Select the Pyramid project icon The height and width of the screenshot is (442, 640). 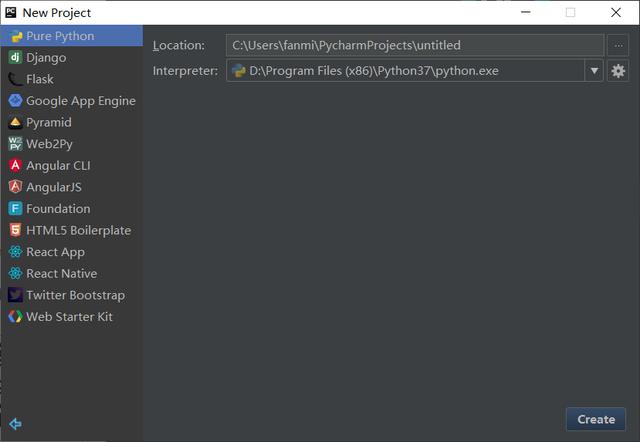pos(15,122)
